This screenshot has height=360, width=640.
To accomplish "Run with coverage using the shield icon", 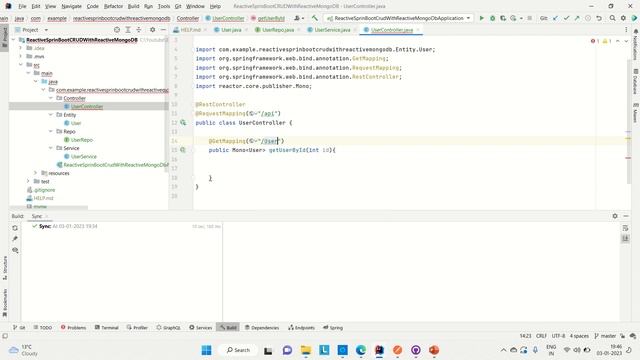I will 503,18.
